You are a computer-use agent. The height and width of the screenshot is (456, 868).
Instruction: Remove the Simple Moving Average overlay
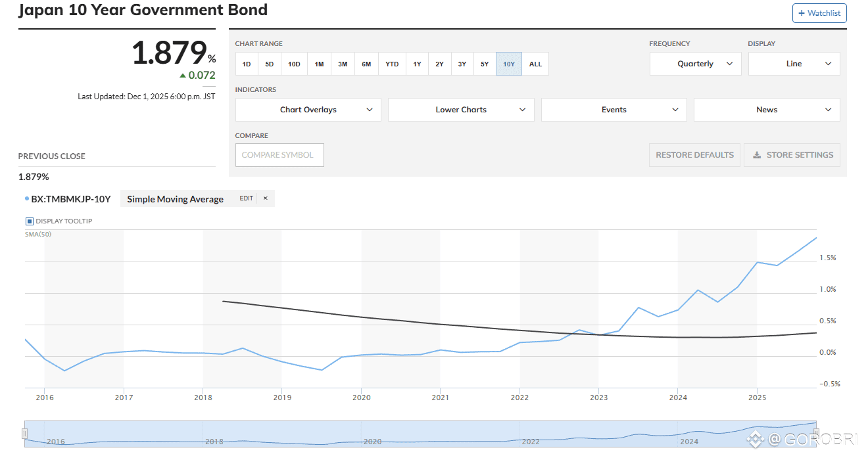point(266,198)
